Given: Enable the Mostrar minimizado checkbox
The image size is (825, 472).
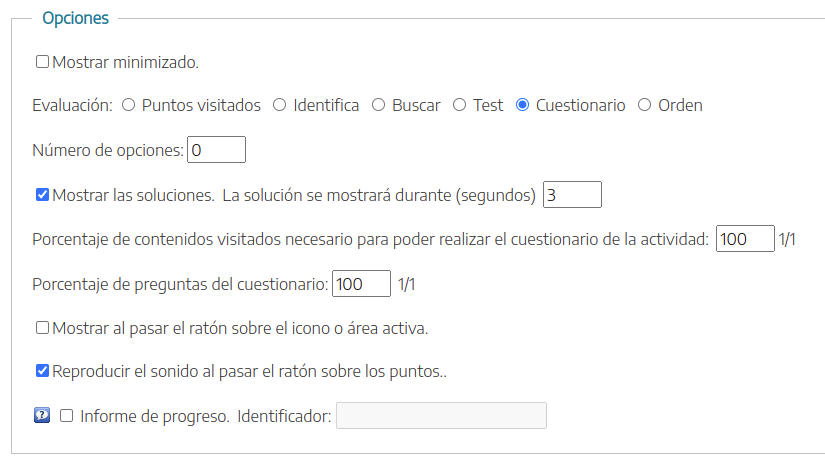Looking at the screenshot, I should (x=42, y=62).
